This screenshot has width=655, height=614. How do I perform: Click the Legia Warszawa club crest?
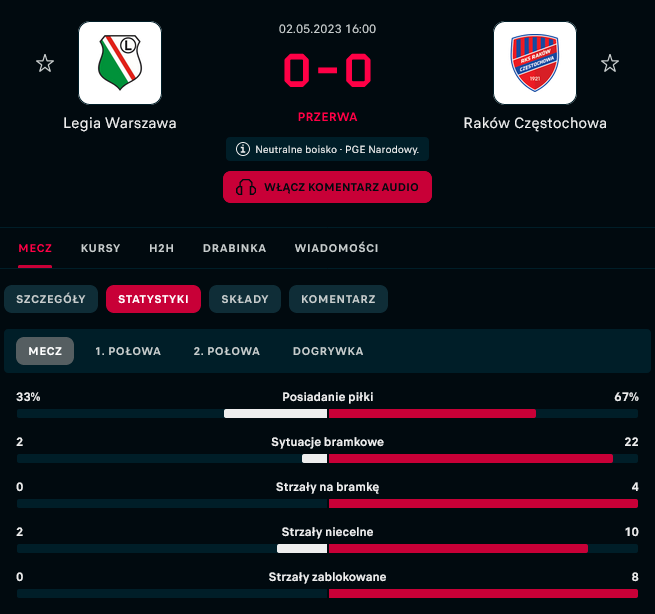click(x=120, y=63)
